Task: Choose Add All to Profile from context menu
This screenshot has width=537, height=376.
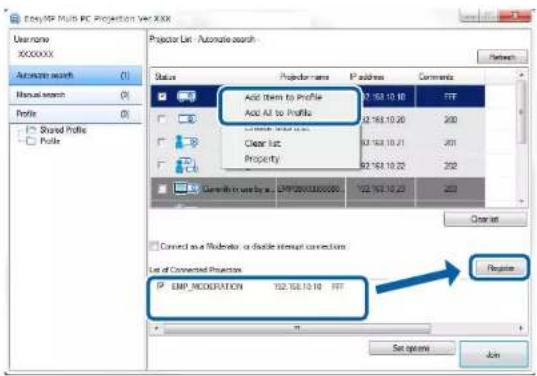Action: (x=278, y=113)
